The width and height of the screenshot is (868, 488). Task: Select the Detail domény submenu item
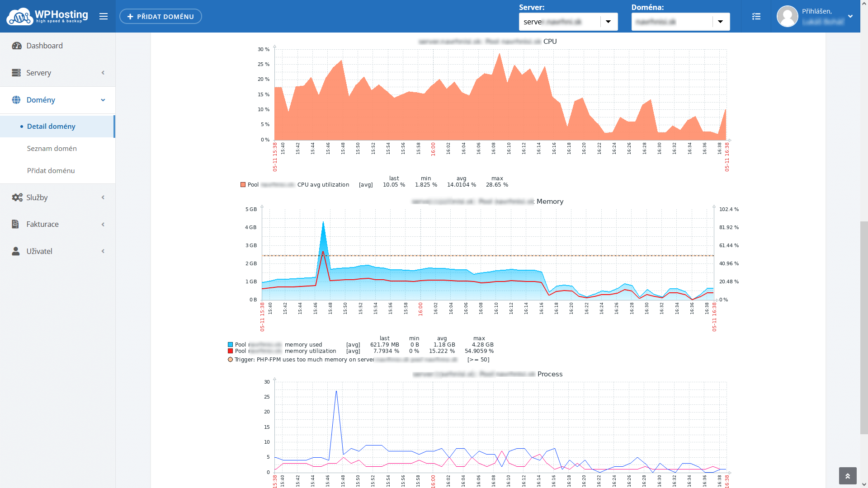pyautogui.click(x=51, y=127)
